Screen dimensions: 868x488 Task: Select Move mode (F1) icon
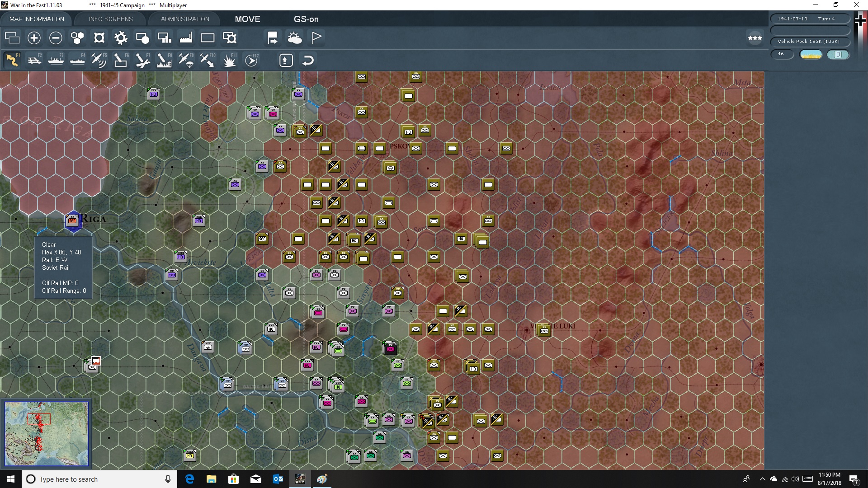point(12,60)
